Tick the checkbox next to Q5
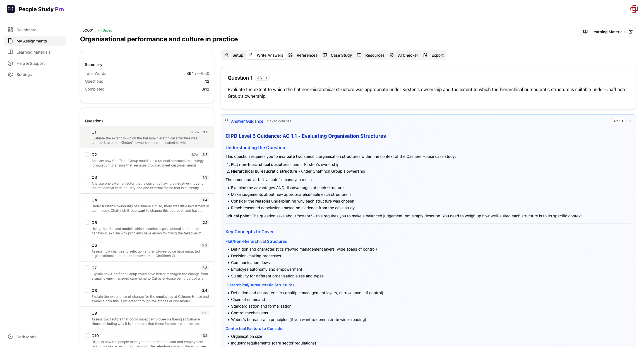The width and height of the screenshot is (644, 347). click(x=87, y=222)
